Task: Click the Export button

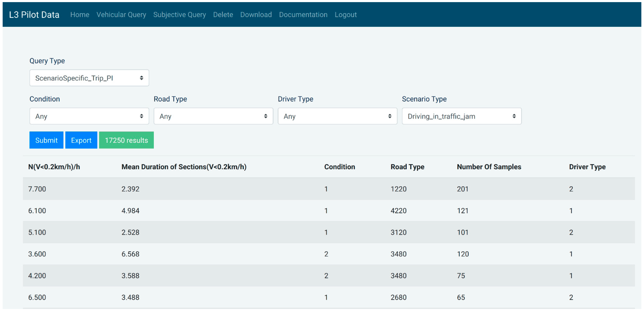Action: 81,140
